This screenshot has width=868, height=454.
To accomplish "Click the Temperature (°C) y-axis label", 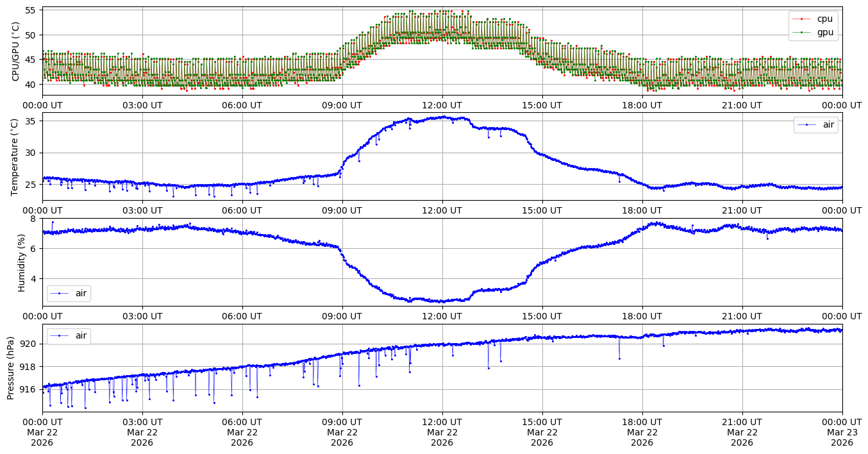I will 16,156.
